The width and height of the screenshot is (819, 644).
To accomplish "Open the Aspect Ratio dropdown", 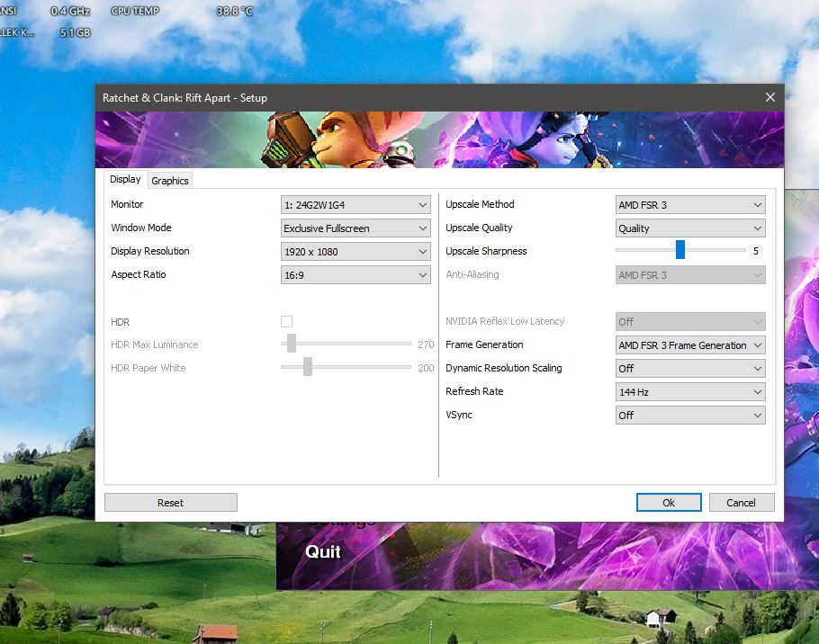I will click(355, 275).
